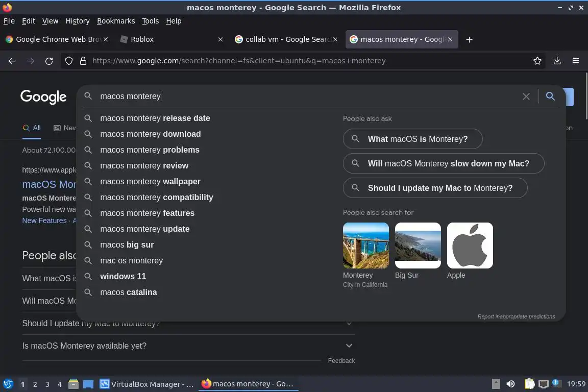The width and height of the screenshot is (588, 392).
Task: Click the network monitor tray icon
Action: [543, 384]
